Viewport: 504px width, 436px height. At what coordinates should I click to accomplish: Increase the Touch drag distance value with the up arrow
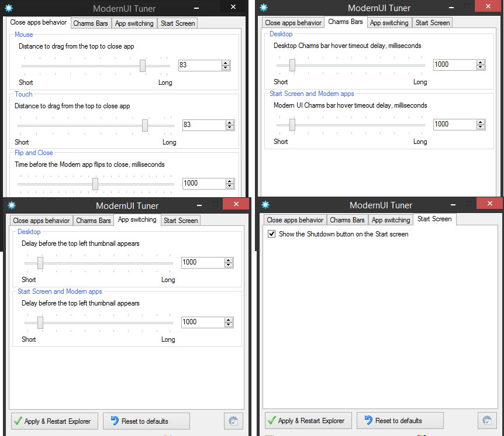[x=230, y=122]
